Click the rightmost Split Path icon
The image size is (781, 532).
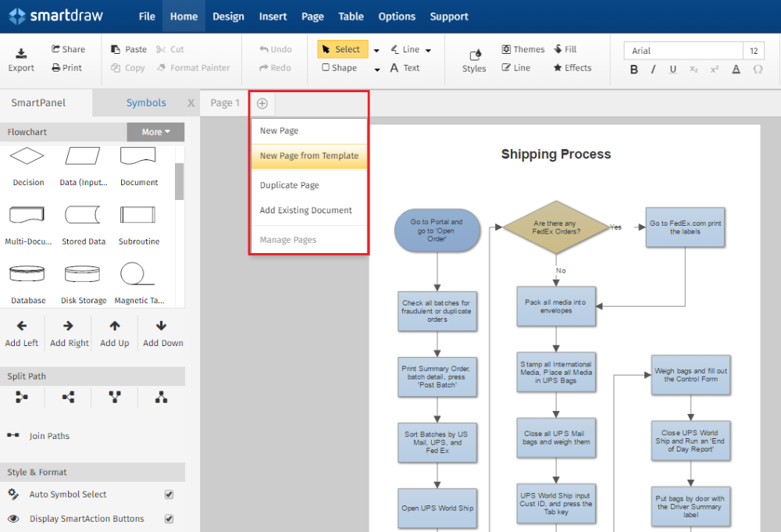click(161, 397)
